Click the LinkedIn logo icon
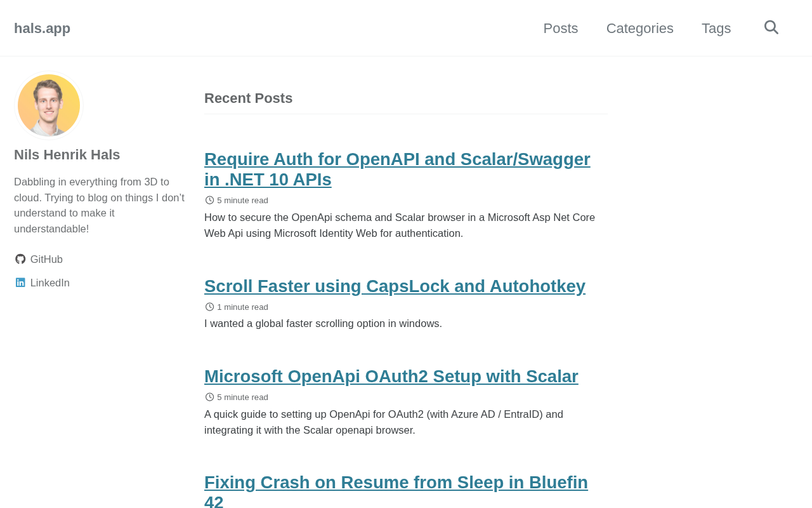 [20, 283]
